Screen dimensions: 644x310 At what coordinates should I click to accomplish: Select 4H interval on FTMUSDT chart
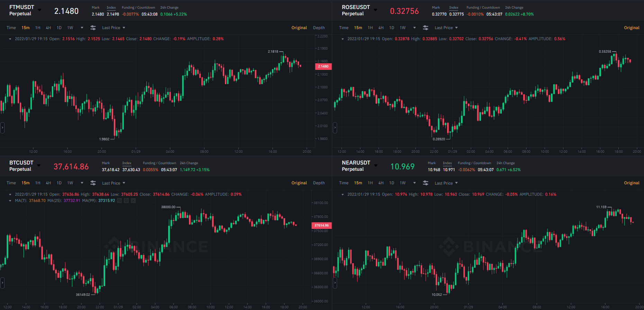coord(48,28)
